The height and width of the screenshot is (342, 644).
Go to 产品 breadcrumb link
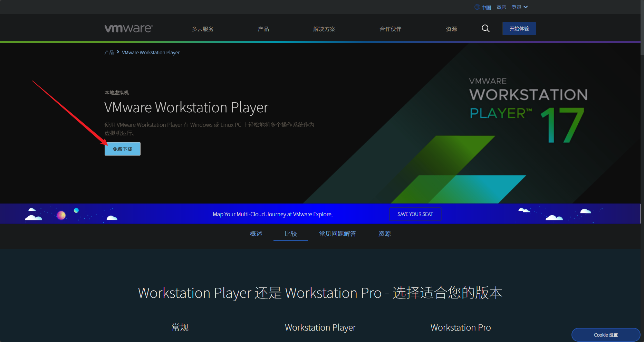[x=109, y=53]
